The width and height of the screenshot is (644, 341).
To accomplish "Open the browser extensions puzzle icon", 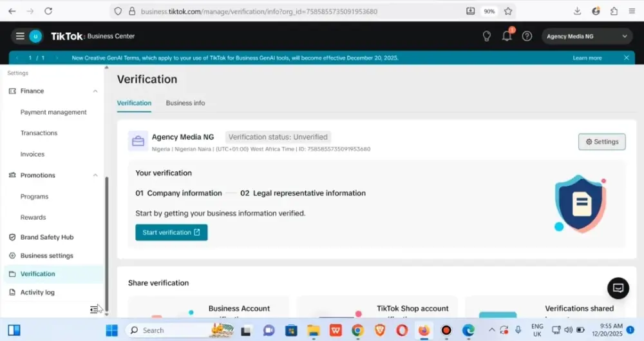I will (x=614, y=11).
